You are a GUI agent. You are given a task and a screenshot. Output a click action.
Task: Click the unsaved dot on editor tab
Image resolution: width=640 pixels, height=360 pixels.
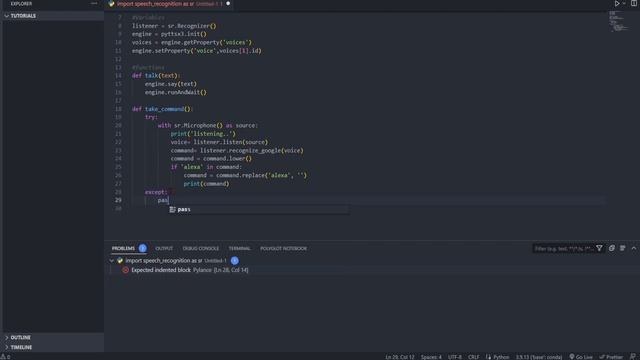[x=228, y=4]
